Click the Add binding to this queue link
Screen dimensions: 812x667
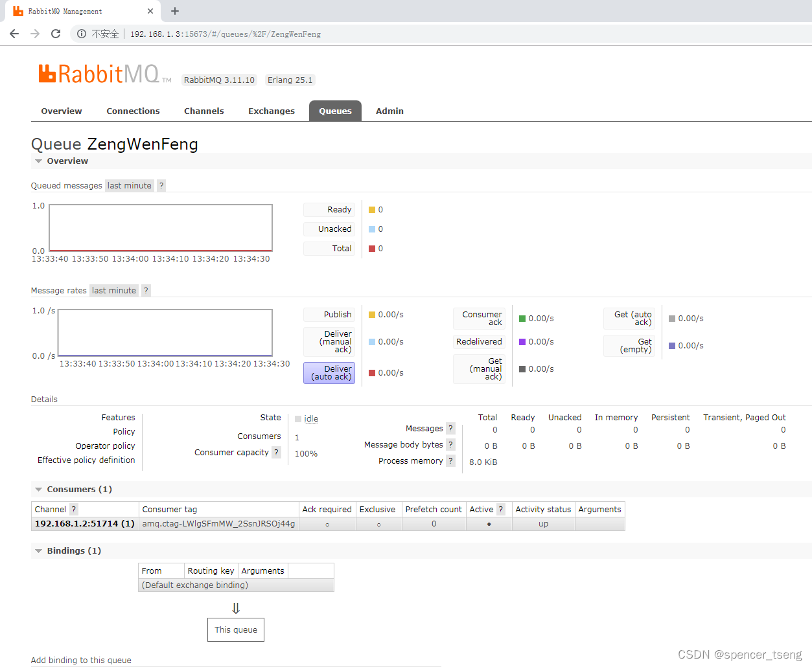coord(80,660)
